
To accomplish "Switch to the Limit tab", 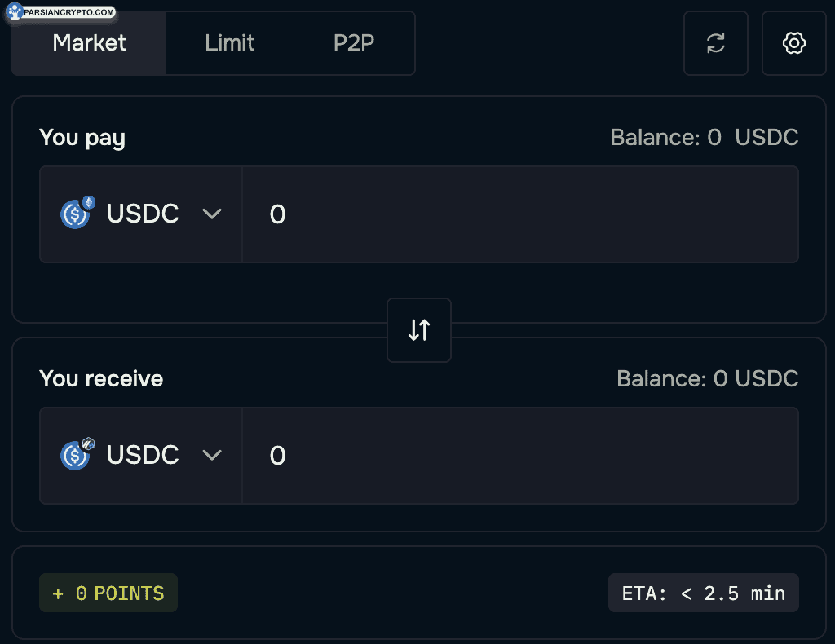I will [229, 43].
